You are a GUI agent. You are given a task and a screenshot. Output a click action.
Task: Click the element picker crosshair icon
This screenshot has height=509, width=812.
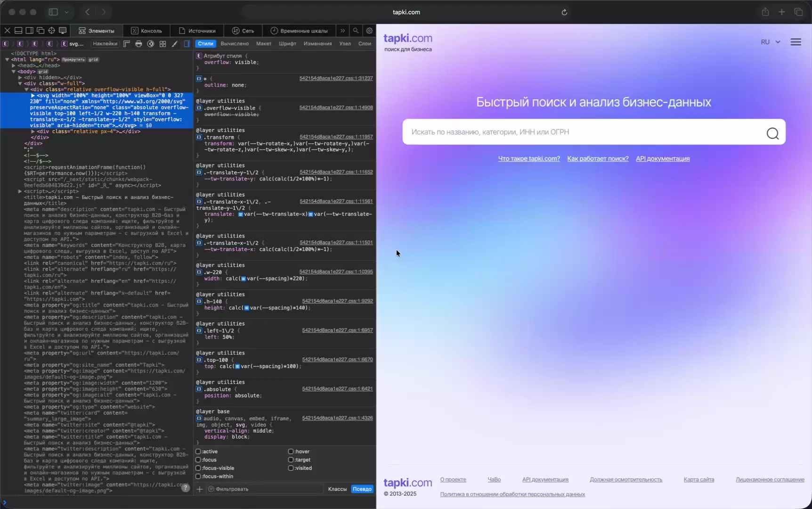(x=51, y=31)
